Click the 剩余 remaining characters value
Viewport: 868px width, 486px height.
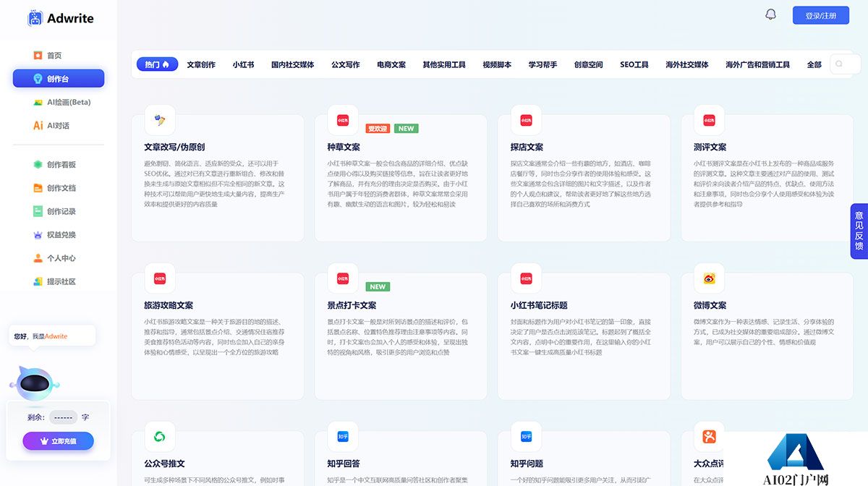click(x=63, y=417)
